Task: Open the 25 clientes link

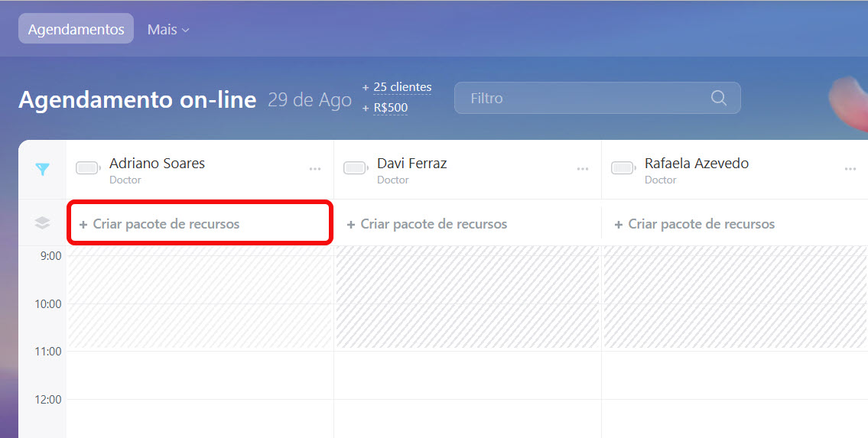Action: (x=402, y=87)
